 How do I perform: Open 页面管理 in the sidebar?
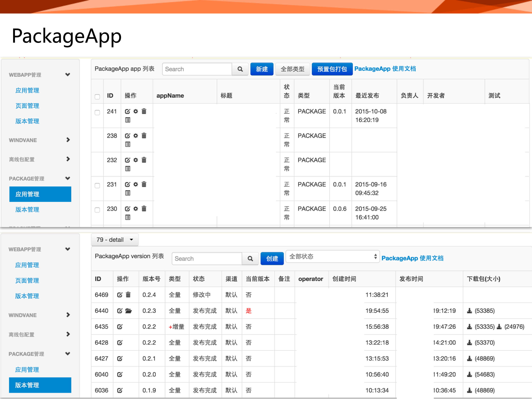(x=27, y=106)
